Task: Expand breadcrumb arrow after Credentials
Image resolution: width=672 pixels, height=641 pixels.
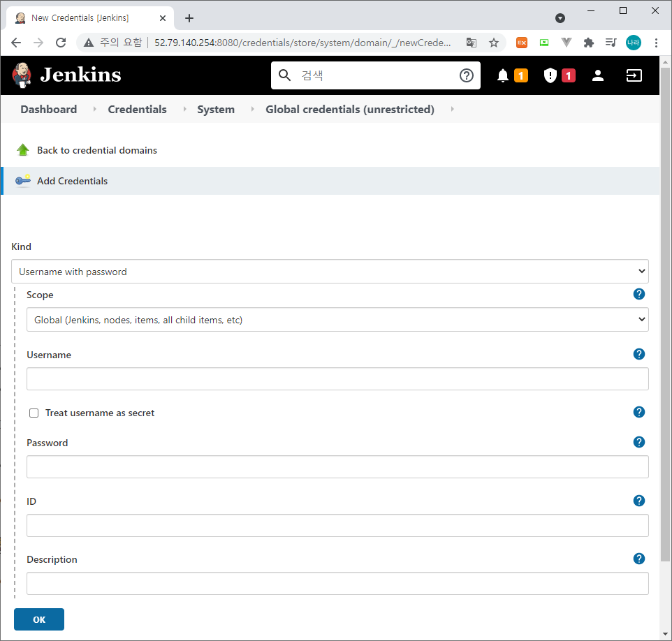Action: pyautogui.click(x=184, y=109)
